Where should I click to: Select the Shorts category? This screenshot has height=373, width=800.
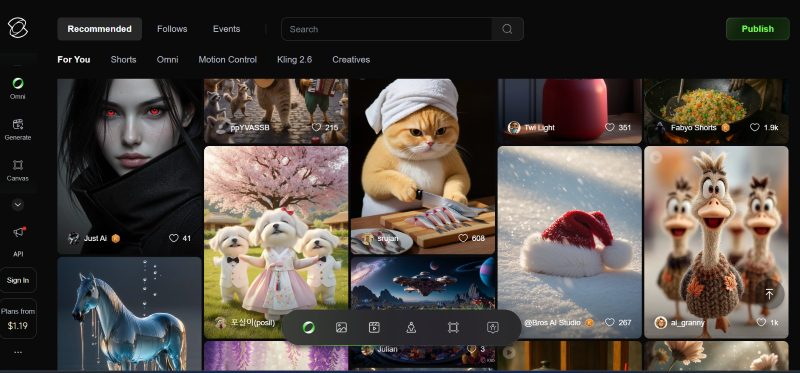point(123,60)
